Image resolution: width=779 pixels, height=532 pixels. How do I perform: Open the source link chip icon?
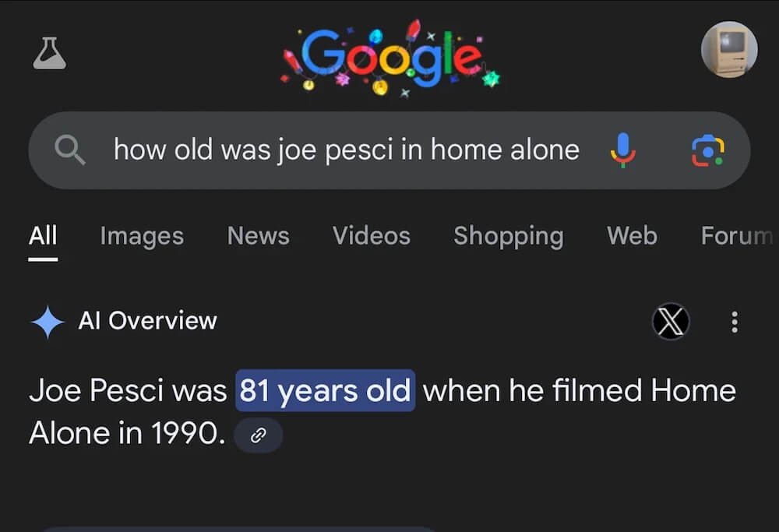tap(258, 435)
